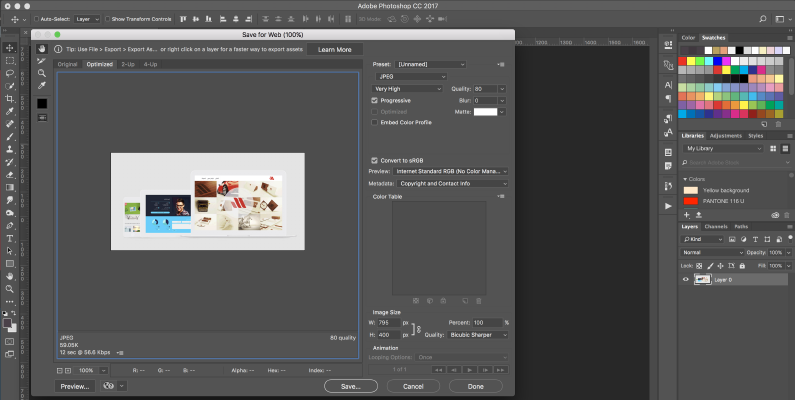Toggle slices visibility icon in dialog

(x=41, y=115)
